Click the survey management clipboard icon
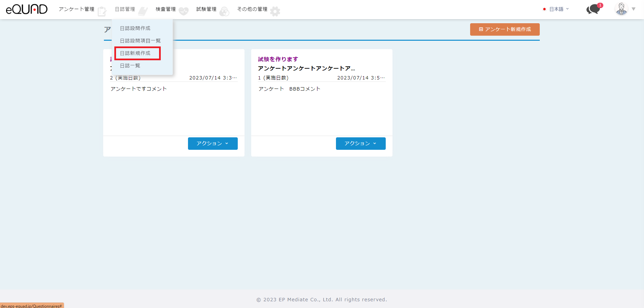 pos(102,11)
